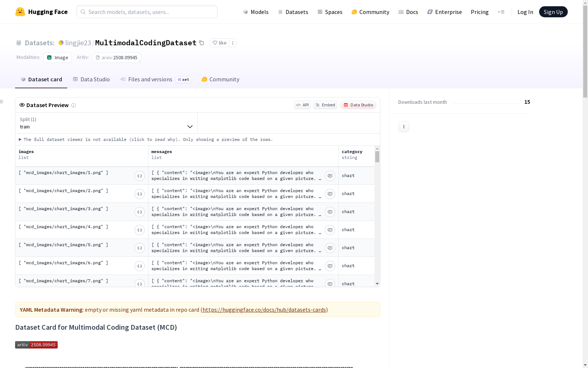Click the preview table scroll down arrow
This screenshot has height=368, width=588.
[x=377, y=284]
